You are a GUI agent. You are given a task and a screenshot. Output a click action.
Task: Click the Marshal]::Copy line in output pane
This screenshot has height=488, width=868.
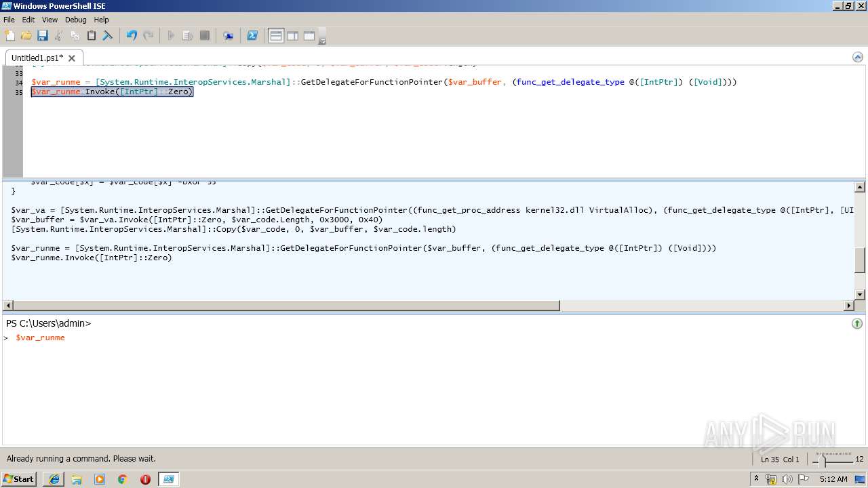tap(233, 229)
